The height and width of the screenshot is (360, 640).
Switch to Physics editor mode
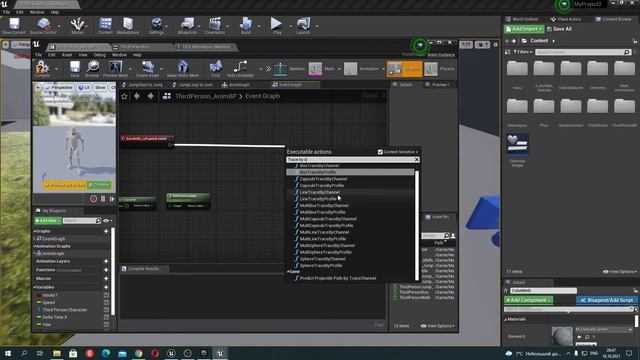[x=439, y=69]
